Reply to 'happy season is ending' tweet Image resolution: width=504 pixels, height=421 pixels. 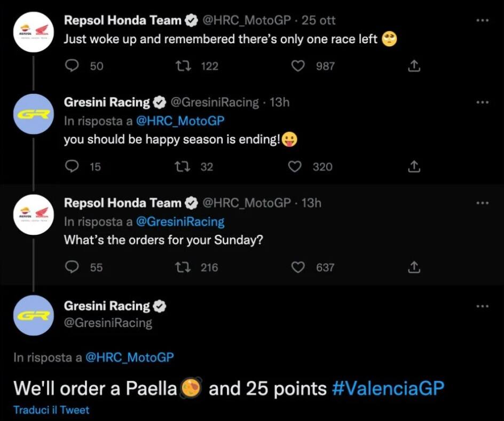[72, 166]
